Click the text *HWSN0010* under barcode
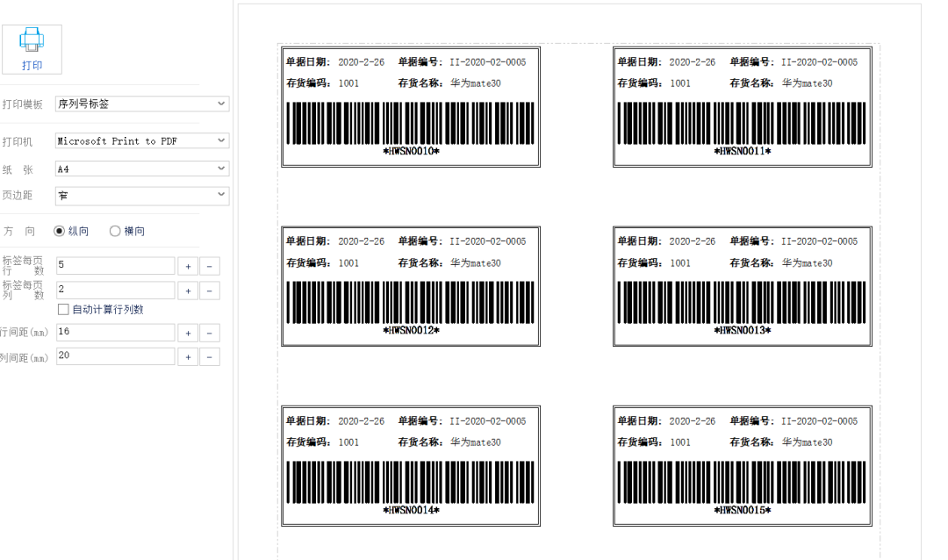This screenshot has height=560, width=948. point(411,151)
